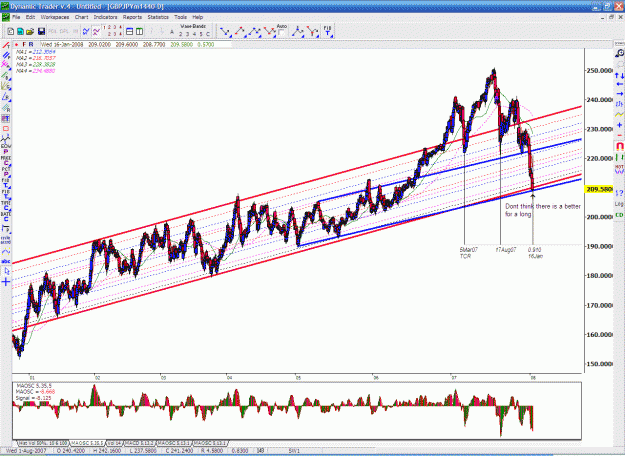Switch to the MAOSC 5,35,5 indicator tab

[x=87, y=443]
